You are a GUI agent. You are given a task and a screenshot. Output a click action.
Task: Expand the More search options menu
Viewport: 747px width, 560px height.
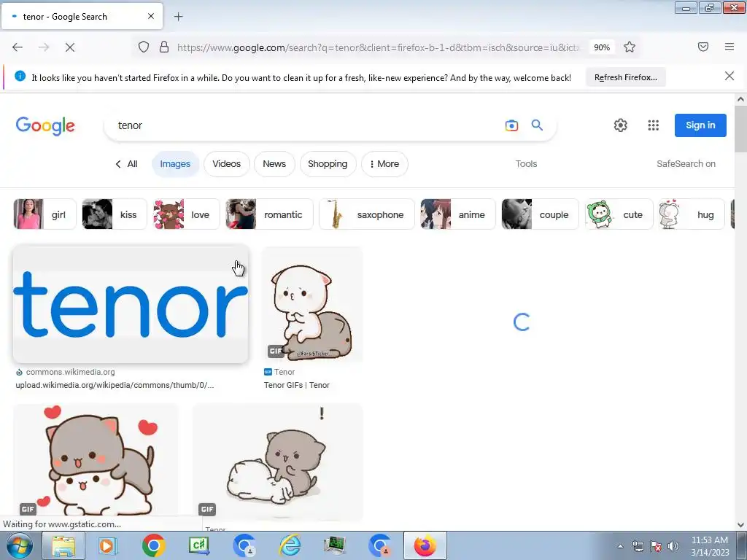coord(384,164)
